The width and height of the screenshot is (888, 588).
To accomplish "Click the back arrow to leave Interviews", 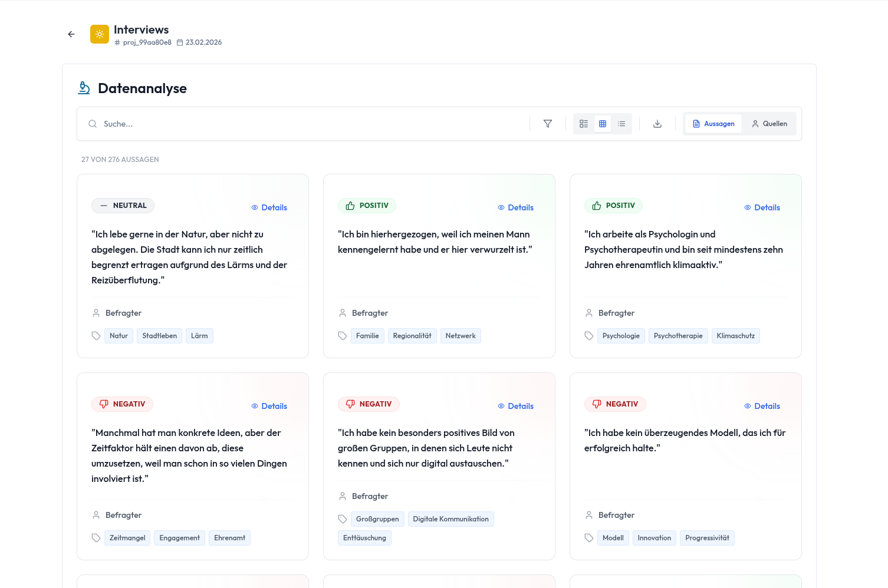I will 71,34.
